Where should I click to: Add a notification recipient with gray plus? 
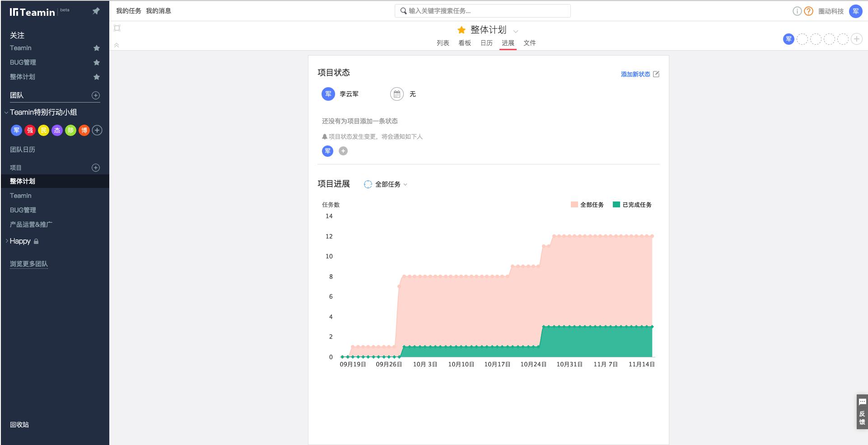pos(343,151)
